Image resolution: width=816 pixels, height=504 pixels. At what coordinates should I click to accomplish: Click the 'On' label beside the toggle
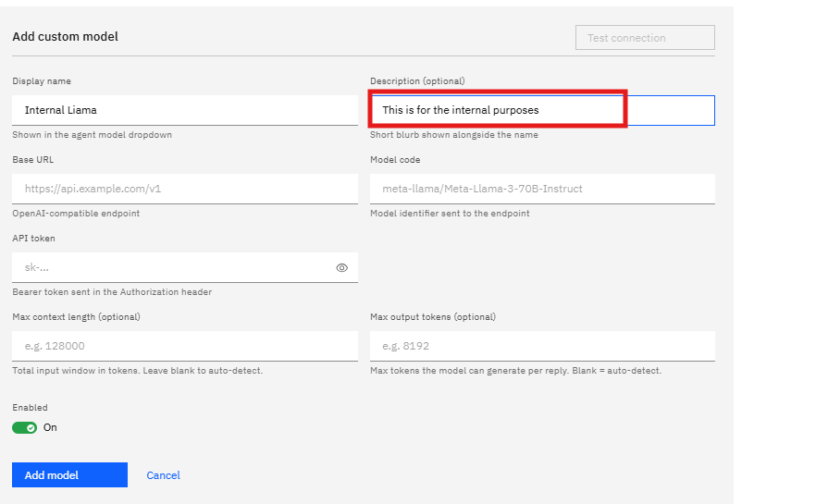50,427
